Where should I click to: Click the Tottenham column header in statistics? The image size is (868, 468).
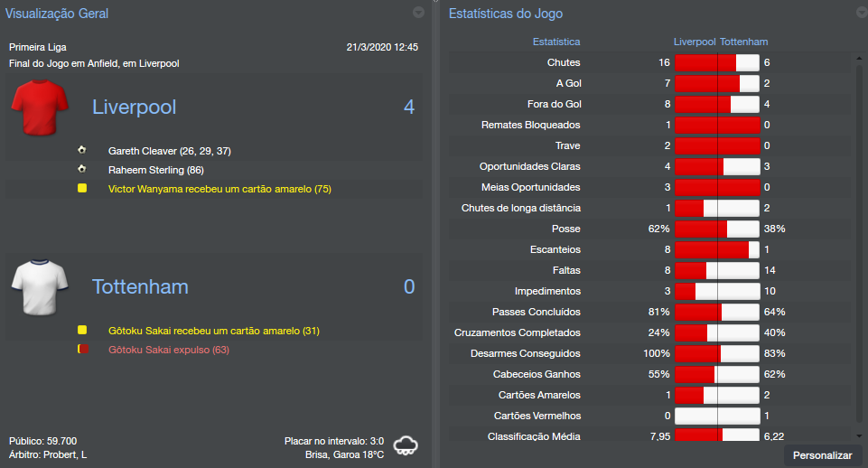pos(744,42)
